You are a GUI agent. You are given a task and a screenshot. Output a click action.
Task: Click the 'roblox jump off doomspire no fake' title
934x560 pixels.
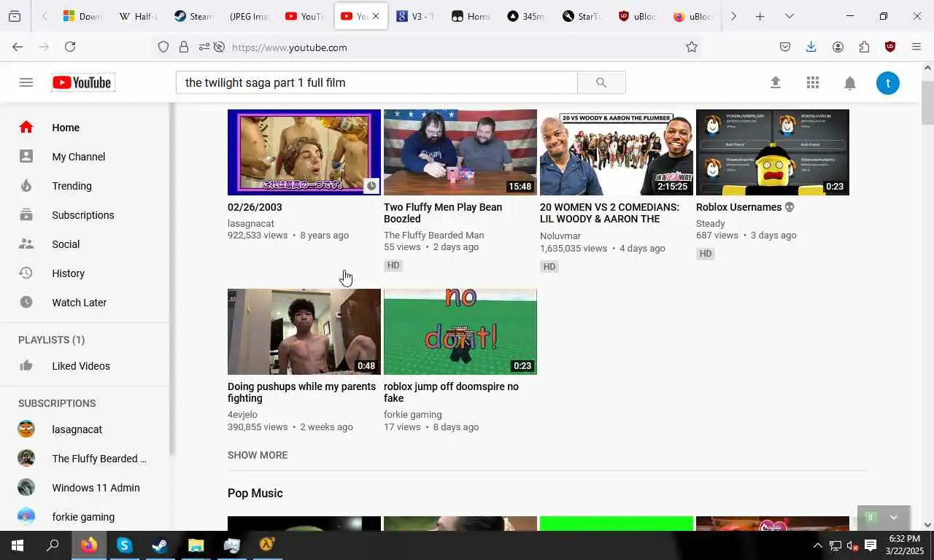451,392
